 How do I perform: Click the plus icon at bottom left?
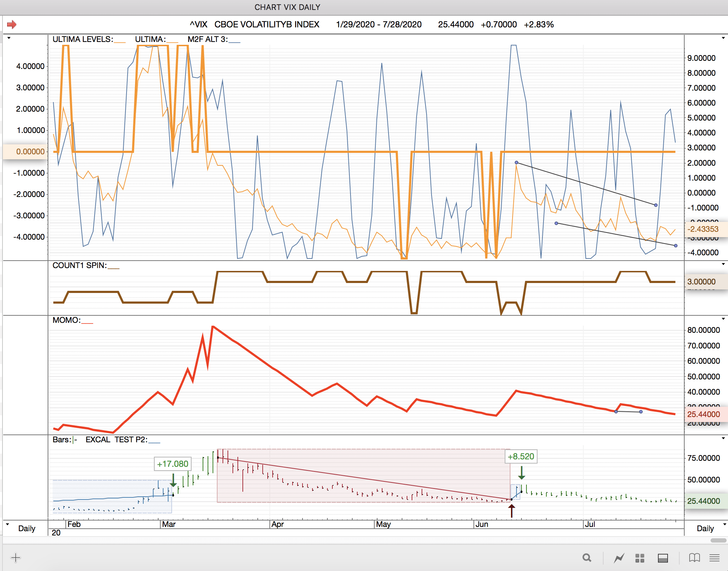[x=16, y=557]
